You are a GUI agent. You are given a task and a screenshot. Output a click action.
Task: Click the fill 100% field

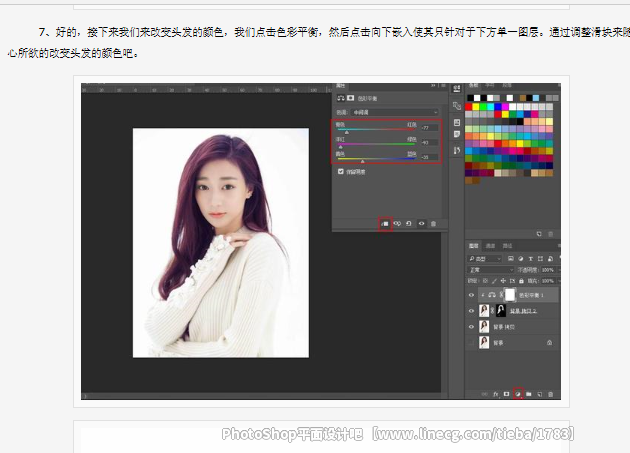pos(547,281)
